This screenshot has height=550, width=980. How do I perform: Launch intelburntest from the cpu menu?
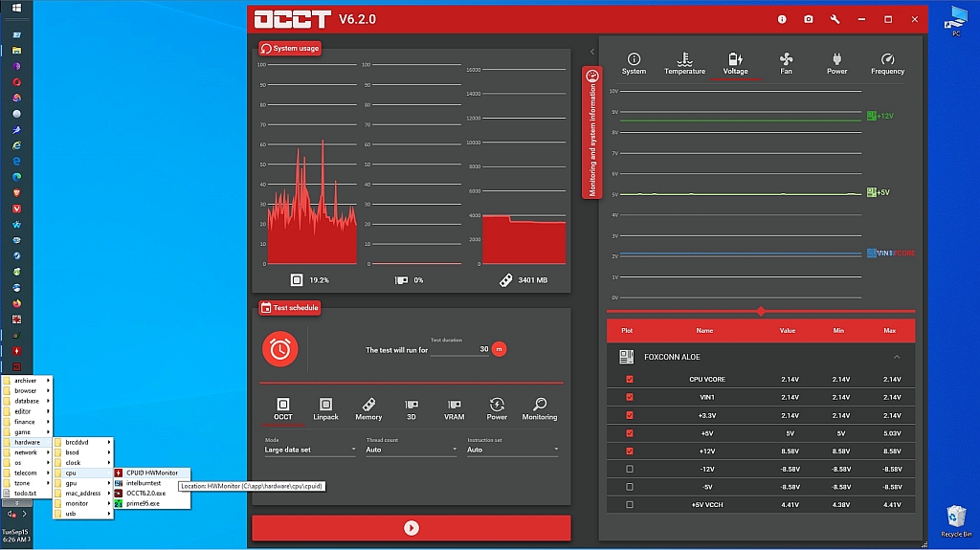coord(151,483)
